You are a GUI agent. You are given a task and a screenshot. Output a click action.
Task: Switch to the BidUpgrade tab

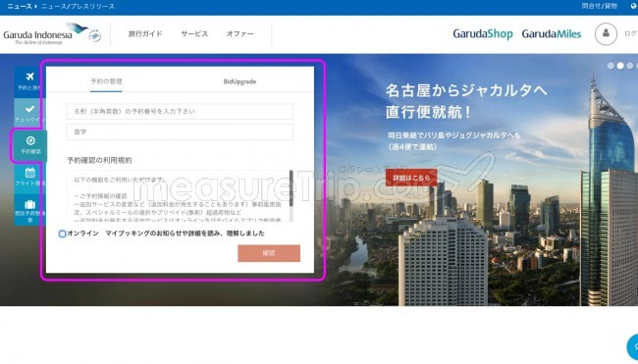pyautogui.click(x=239, y=81)
